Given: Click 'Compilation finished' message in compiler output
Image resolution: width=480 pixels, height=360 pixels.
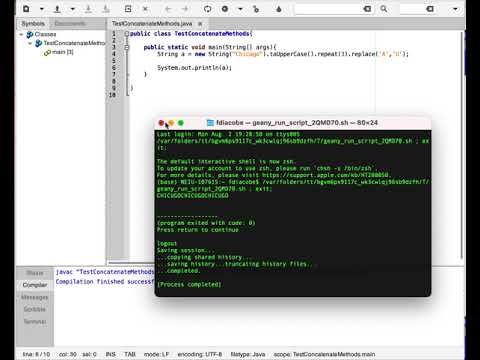Looking at the screenshot, I should tap(105, 282).
